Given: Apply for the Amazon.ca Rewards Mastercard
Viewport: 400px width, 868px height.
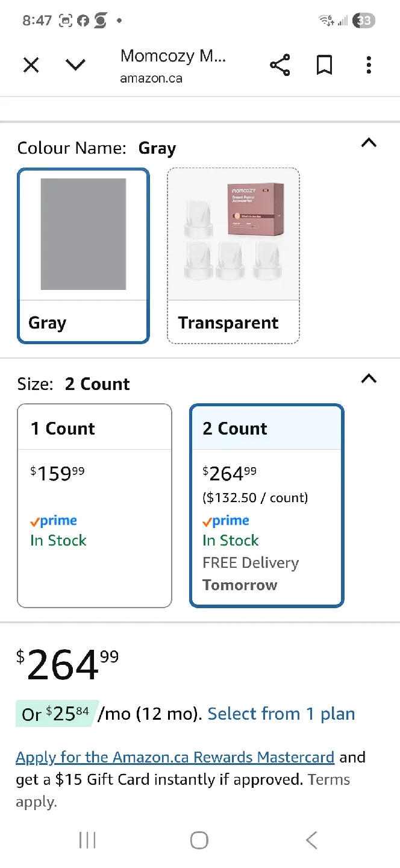Looking at the screenshot, I should tap(175, 756).
